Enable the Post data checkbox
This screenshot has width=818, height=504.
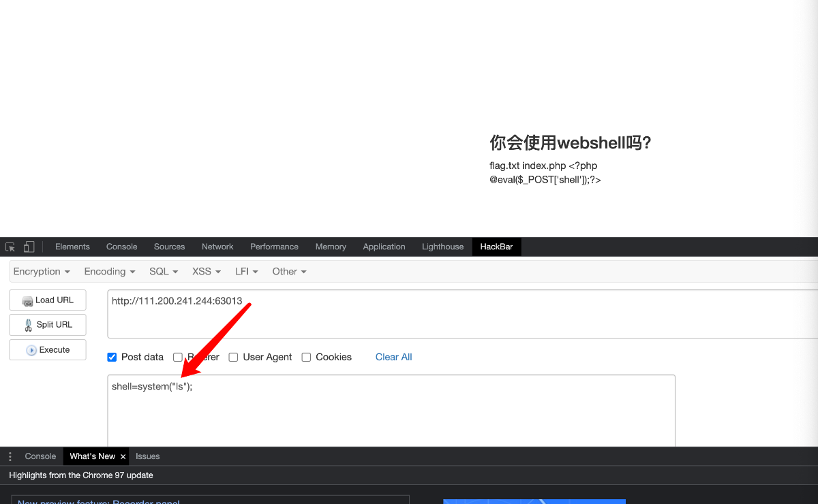click(x=112, y=357)
